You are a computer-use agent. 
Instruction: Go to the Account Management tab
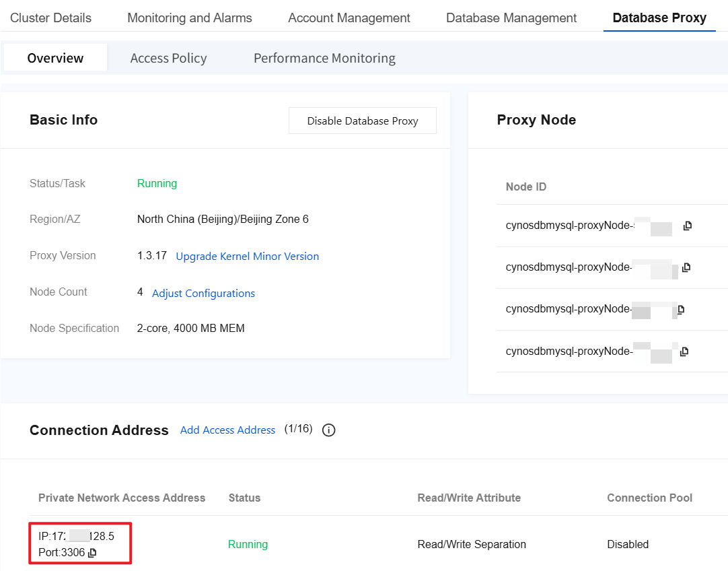pyautogui.click(x=349, y=18)
